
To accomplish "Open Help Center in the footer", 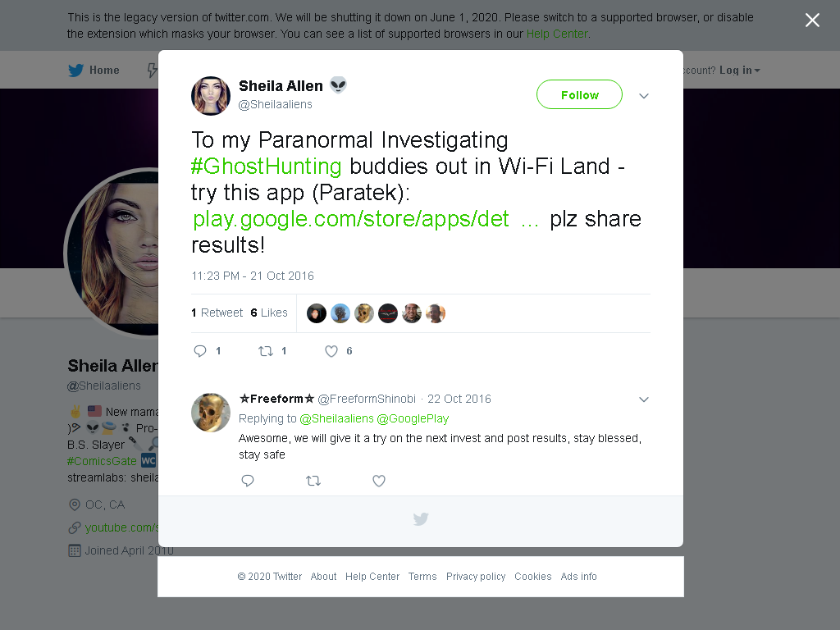I will point(372,577).
